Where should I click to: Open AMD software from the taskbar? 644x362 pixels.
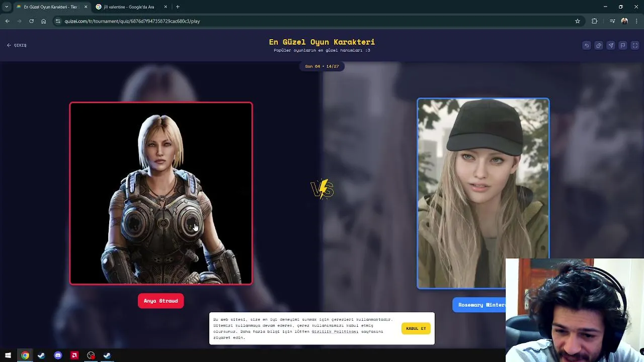74,355
